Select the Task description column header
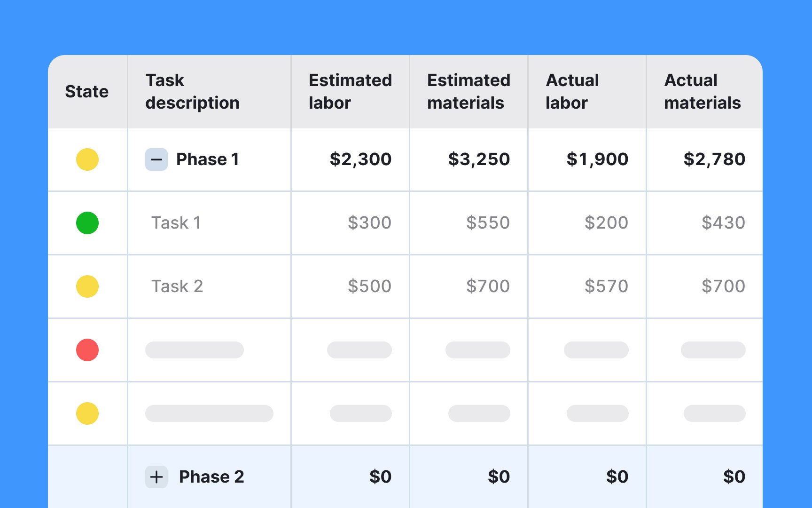This screenshot has height=508, width=812. click(x=193, y=92)
